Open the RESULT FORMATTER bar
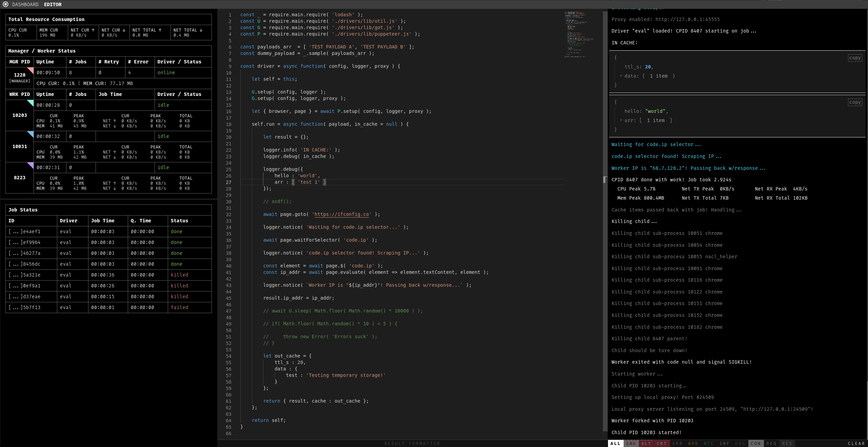Image resolution: width=868 pixels, height=447 pixels. pyautogui.click(x=412, y=443)
